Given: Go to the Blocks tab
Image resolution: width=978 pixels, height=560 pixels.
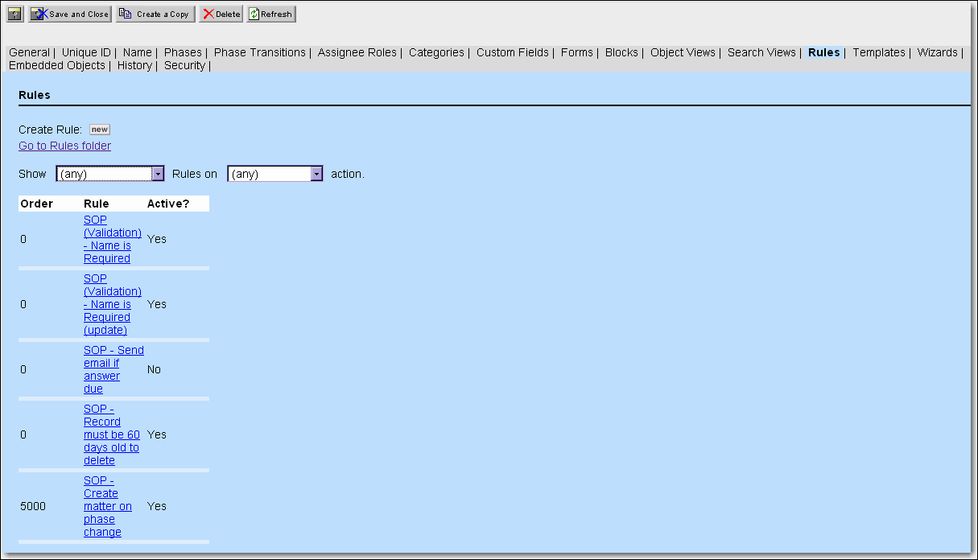Looking at the screenshot, I should click(x=621, y=52).
